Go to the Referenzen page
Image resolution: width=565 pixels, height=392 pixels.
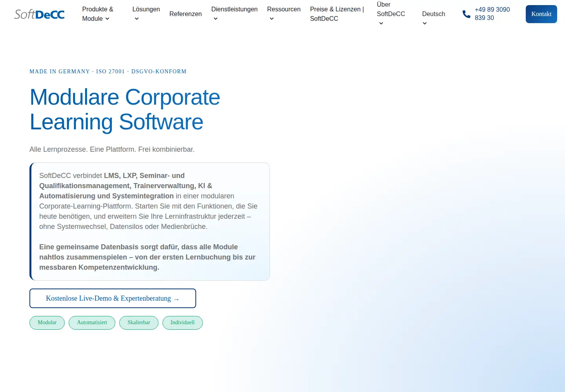(186, 14)
